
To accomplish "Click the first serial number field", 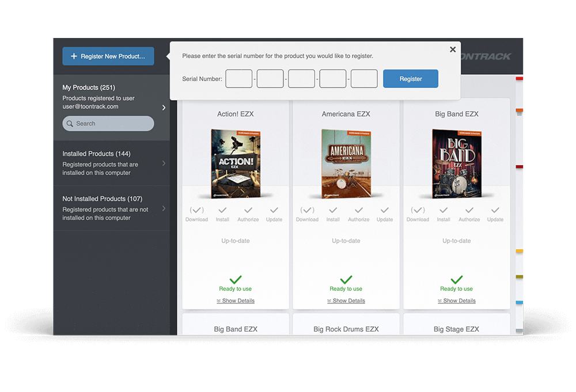I will point(239,79).
